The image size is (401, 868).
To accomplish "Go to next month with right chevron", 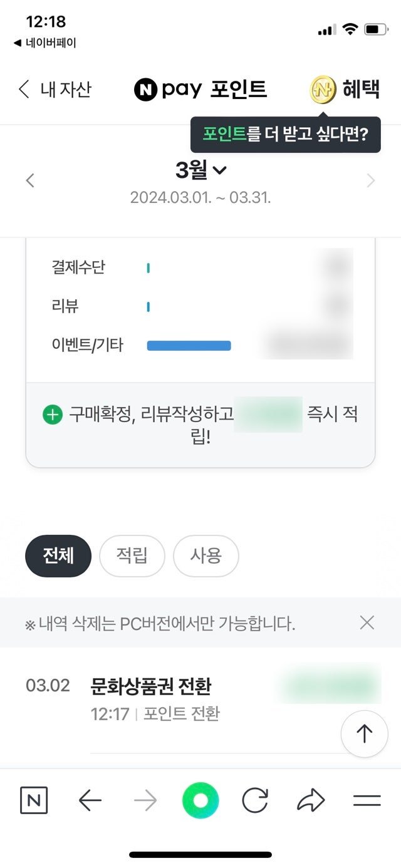I will pyautogui.click(x=371, y=181).
